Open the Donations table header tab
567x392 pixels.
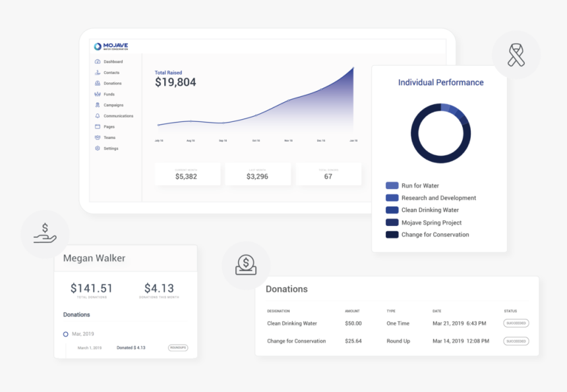[287, 289]
